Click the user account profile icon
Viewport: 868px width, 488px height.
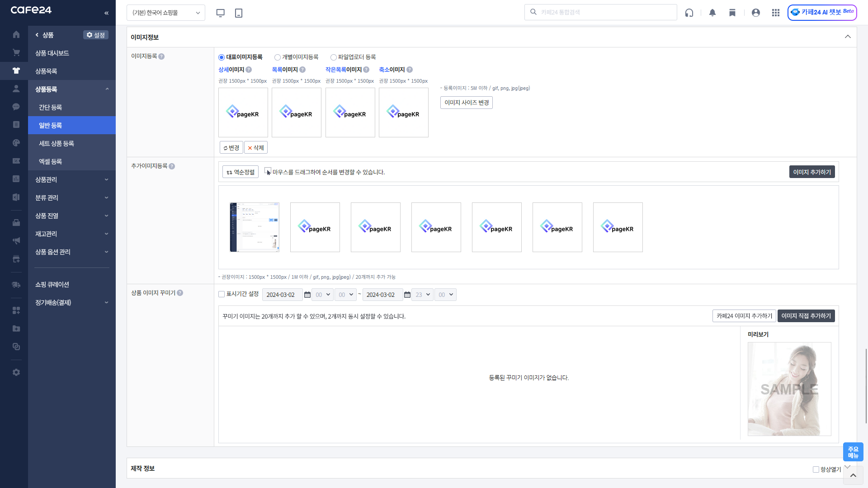click(x=756, y=13)
